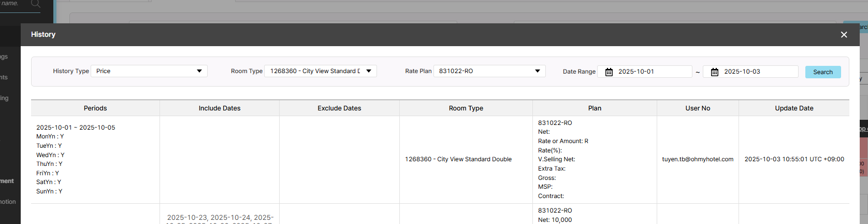The height and width of the screenshot is (224, 868).
Task: Select the City View Standard Double table cell
Action: click(458, 159)
